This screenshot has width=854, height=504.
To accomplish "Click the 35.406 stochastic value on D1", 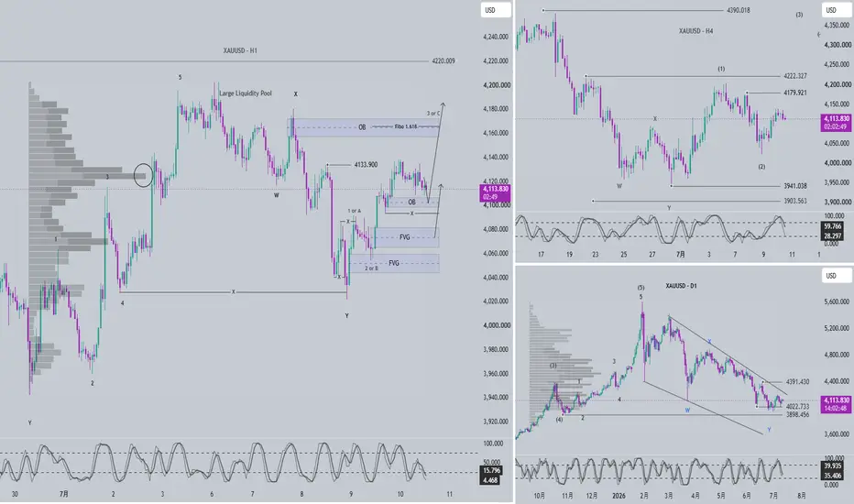I will click(833, 476).
